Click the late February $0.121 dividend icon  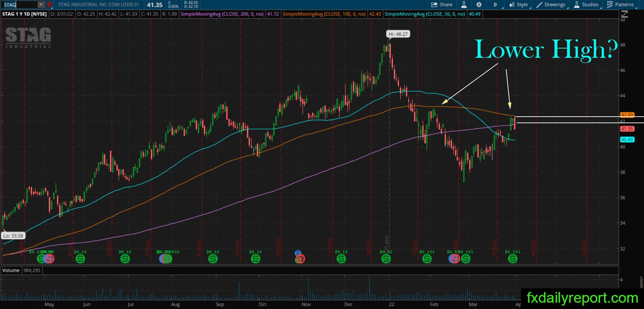coord(466,258)
